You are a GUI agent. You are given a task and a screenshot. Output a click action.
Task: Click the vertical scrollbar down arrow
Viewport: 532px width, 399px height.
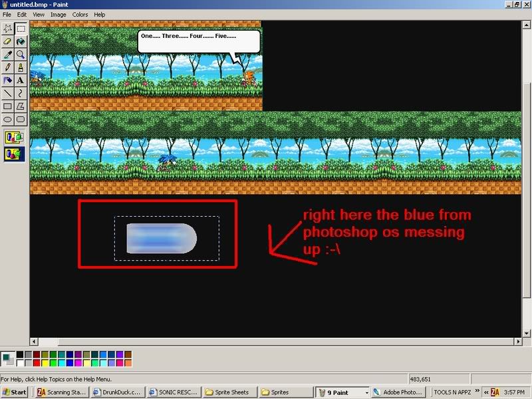pyautogui.click(x=526, y=333)
